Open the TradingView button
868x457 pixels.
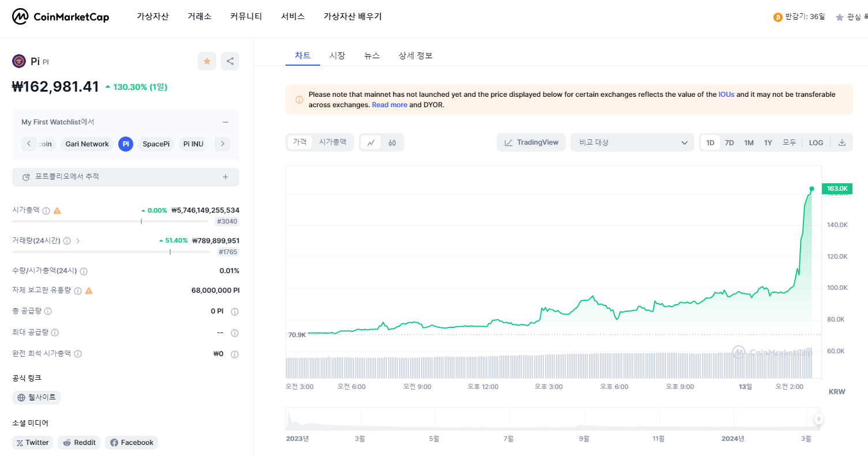click(531, 142)
